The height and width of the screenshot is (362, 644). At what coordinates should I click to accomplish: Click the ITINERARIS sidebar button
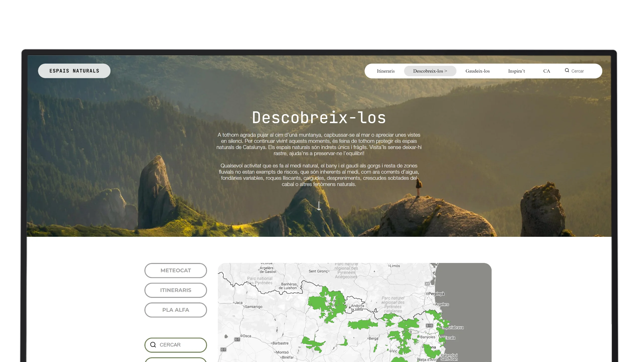click(176, 290)
